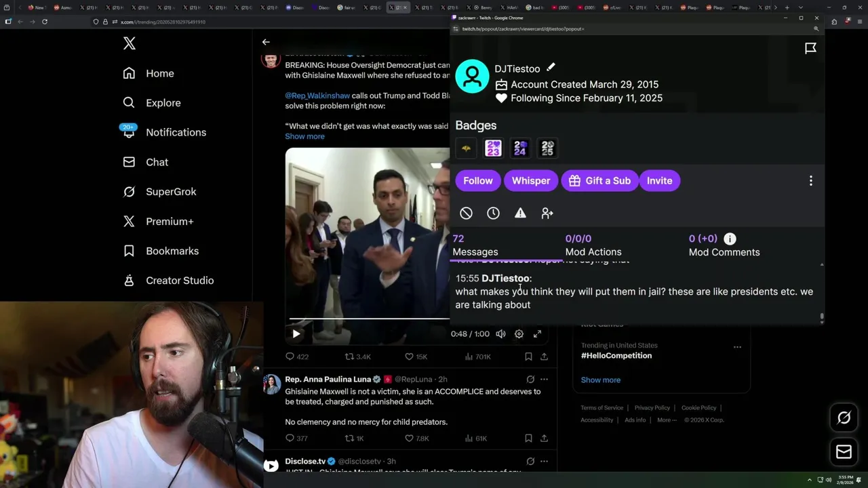
Task: Open more options for #HelloCompetition trend
Action: pyautogui.click(x=737, y=347)
